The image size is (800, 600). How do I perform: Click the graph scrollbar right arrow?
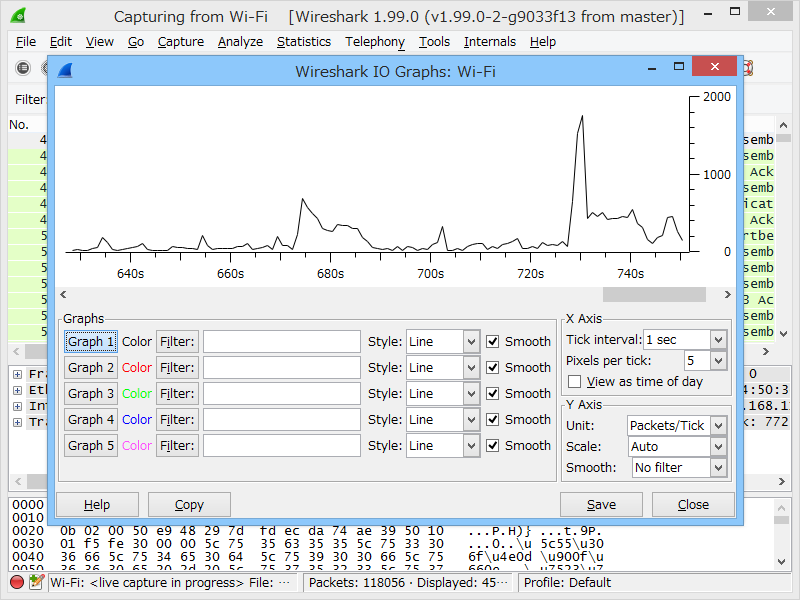[x=728, y=294]
